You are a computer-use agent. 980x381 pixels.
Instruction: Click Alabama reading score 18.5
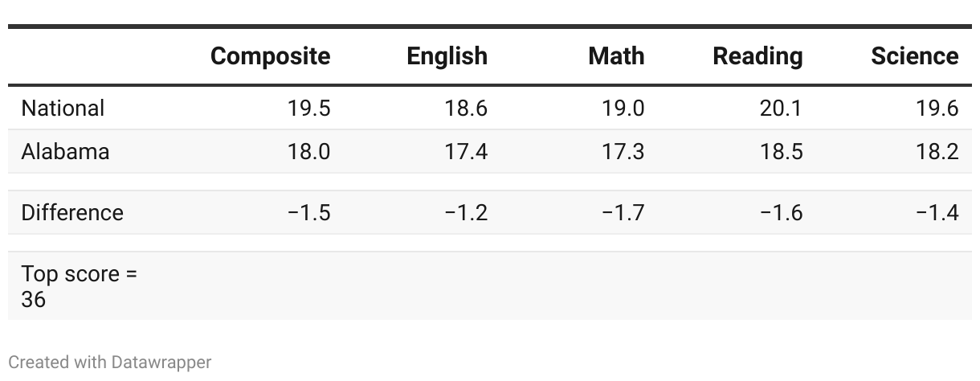coord(781,151)
